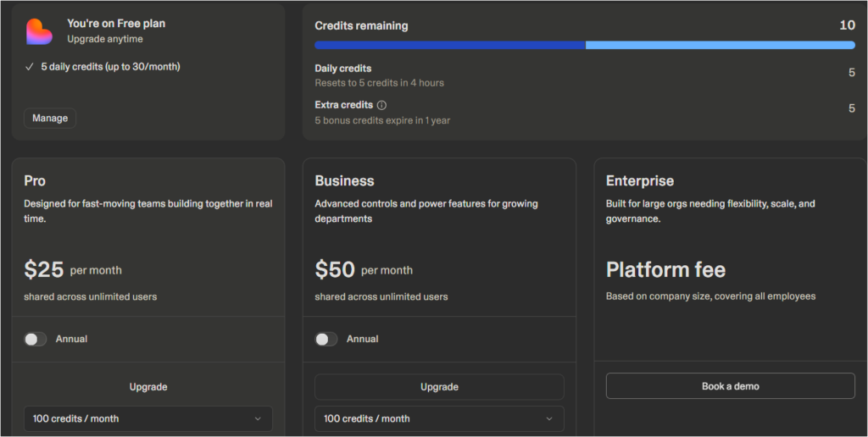The height and width of the screenshot is (437, 868).
Task: Toggle Annual billing on the Pro plan
Action: [x=36, y=339]
